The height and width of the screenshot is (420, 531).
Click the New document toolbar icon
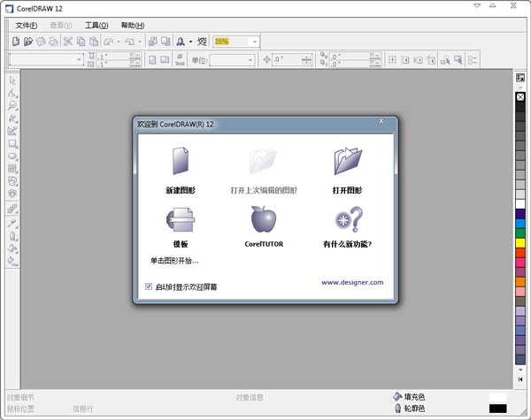point(15,42)
